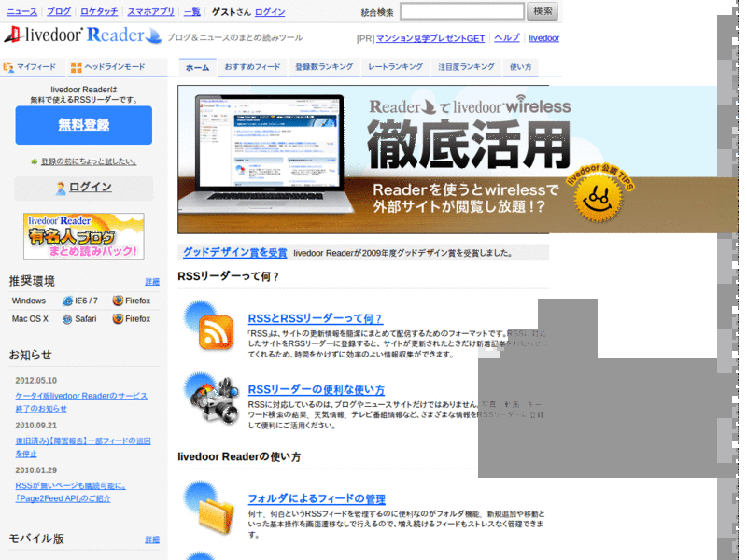The width and height of the screenshot is (747, 560).
Task: Open フォルダによるフィードの管理 link
Action: click(317, 498)
